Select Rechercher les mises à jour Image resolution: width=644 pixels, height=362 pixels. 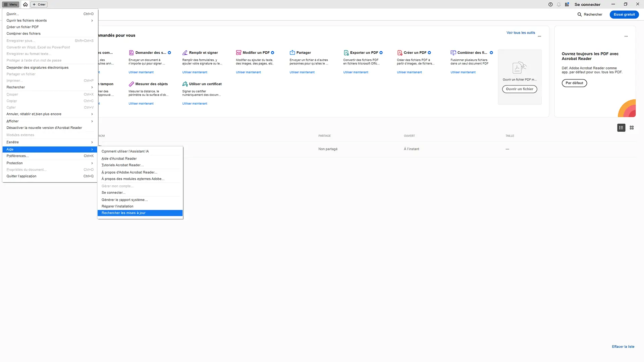[140, 213]
